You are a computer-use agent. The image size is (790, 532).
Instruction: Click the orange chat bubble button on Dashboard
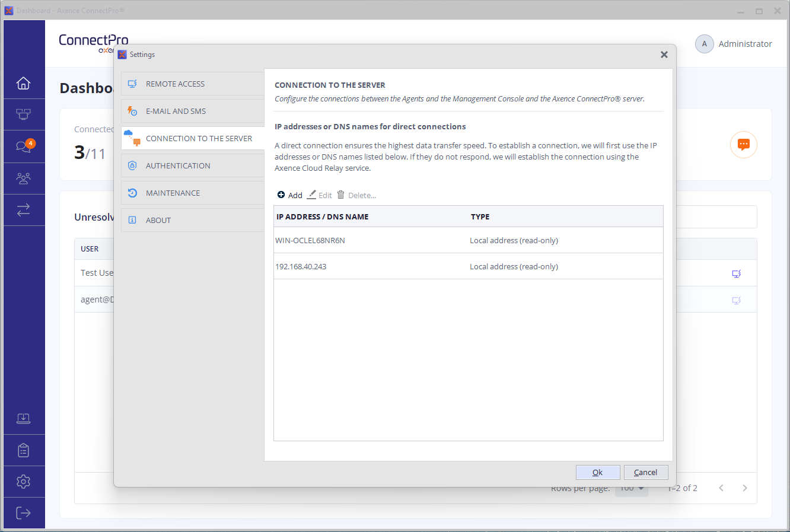pyautogui.click(x=744, y=144)
